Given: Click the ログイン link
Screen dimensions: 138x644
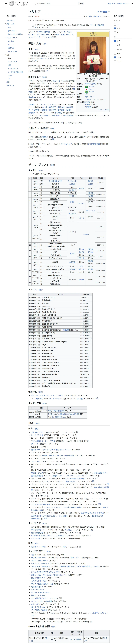Looking at the screenshot, I should [126, 4].
